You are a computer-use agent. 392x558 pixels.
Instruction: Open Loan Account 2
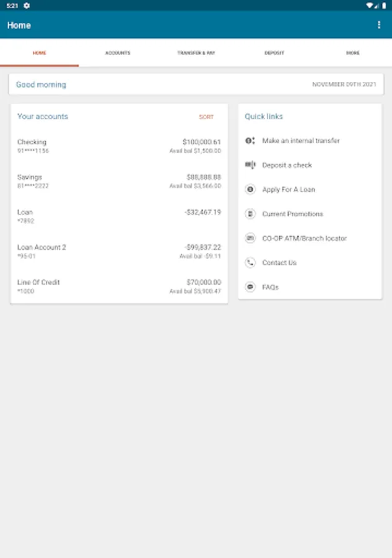(119, 251)
